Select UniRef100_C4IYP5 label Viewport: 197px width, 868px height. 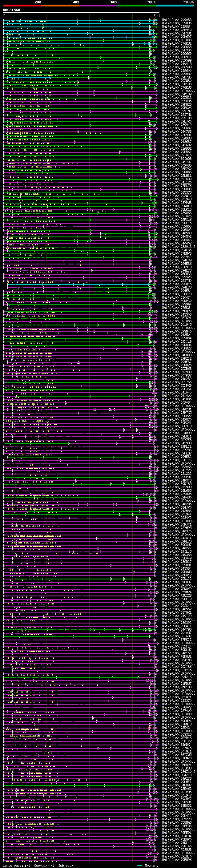(177, 470)
